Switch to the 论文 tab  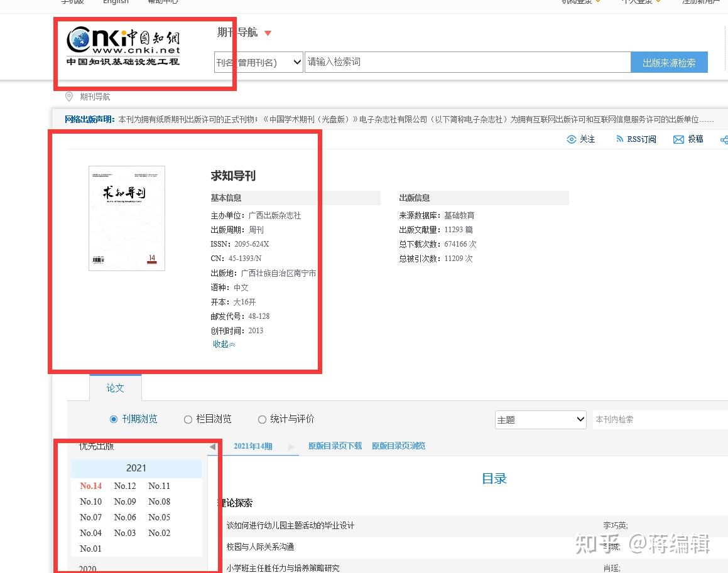115,388
